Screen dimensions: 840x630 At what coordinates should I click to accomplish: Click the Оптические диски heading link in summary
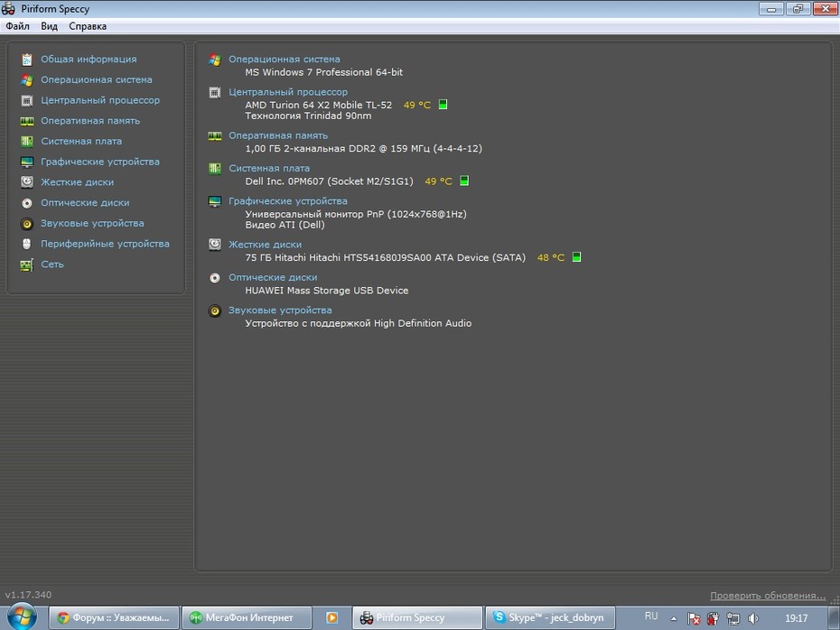pyautogui.click(x=273, y=278)
